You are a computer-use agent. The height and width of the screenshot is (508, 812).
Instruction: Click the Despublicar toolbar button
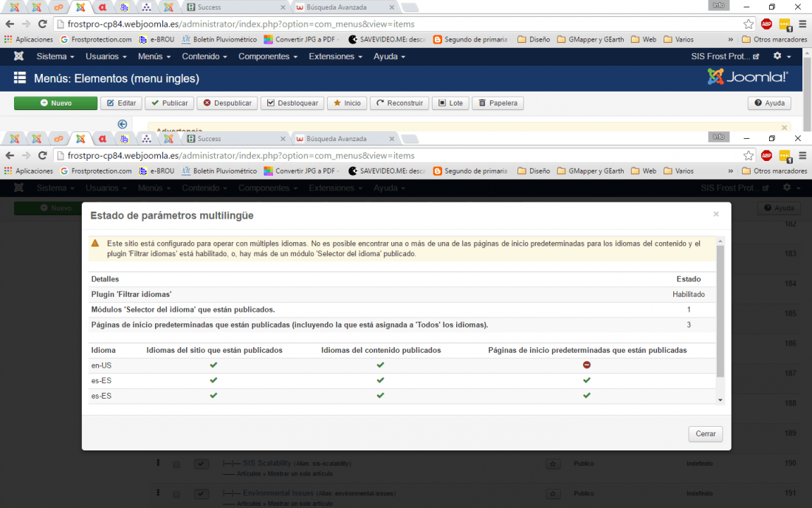click(227, 103)
